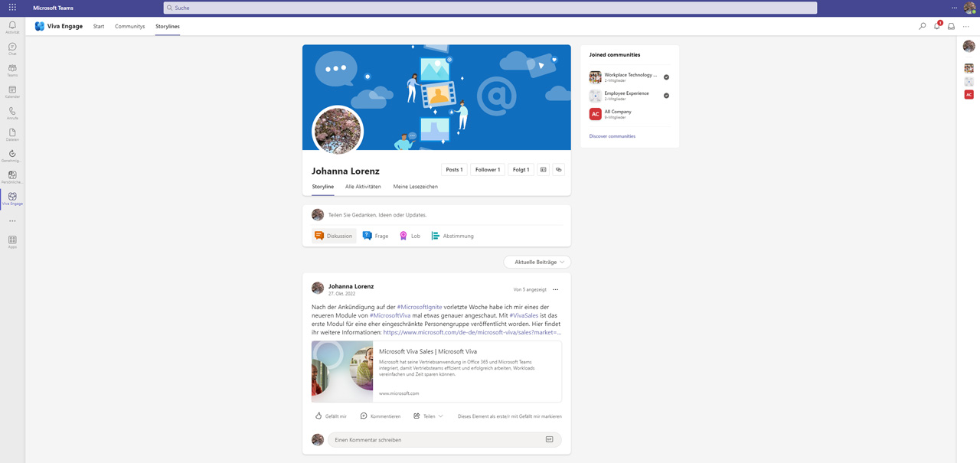The width and height of the screenshot is (980, 463).
Task: Open the Chat icon in left rail
Action: (12, 49)
